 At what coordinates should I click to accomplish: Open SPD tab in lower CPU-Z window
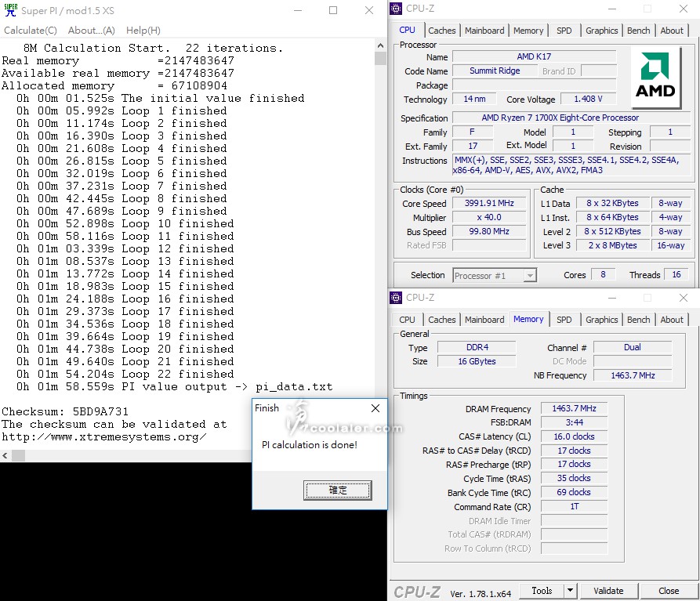(564, 320)
